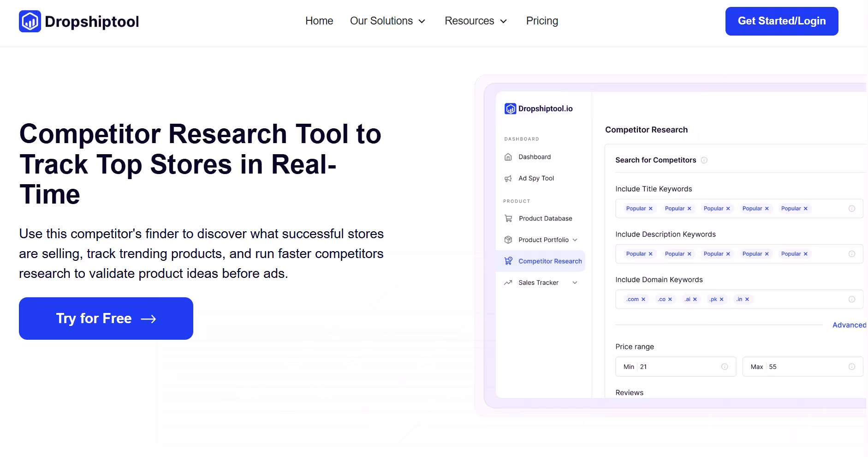This screenshot has height=457, width=868.
Task: Click the info icon in the Min price field
Action: coord(725,367)
